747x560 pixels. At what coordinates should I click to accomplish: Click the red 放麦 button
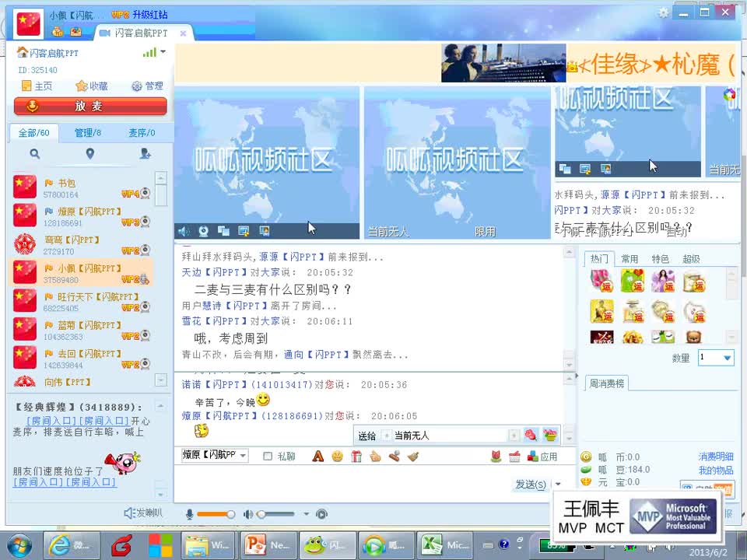pos(90,107)
